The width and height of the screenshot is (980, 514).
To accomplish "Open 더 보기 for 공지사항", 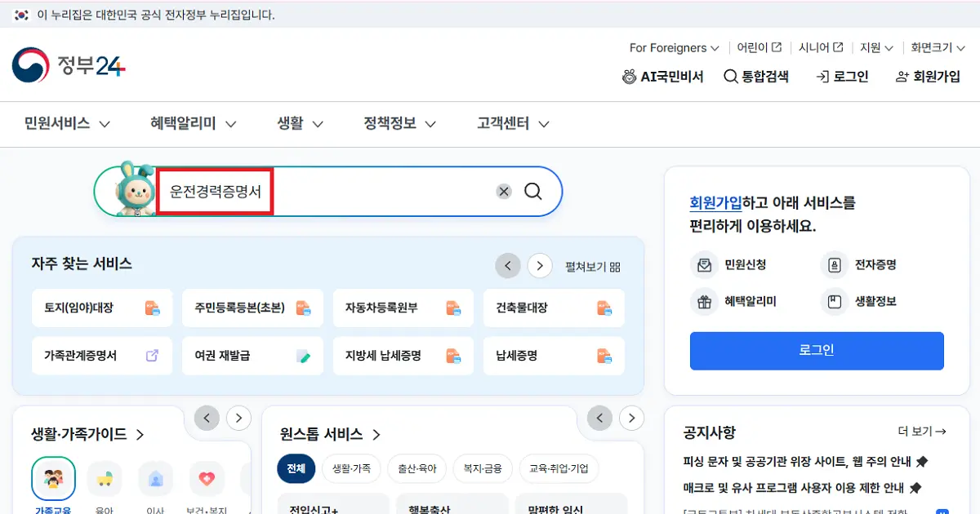I will pyautogui.click(x=922, y=432).
